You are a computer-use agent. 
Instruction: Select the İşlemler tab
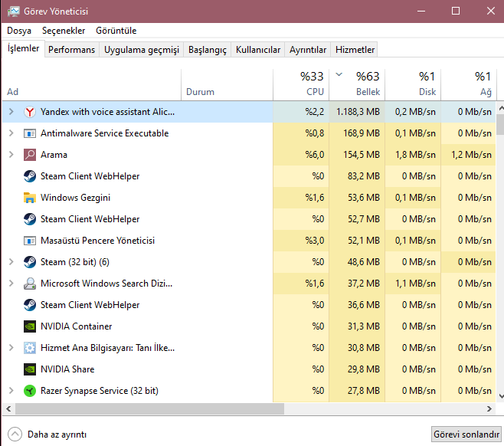23,48
